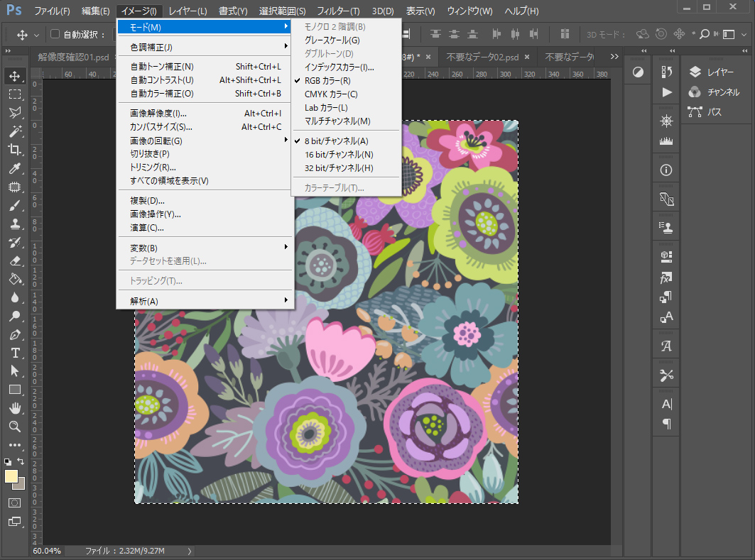The image size is (755, 560).
Task: Expand the 解析(A) submenu
Action: tap(205, 301)
